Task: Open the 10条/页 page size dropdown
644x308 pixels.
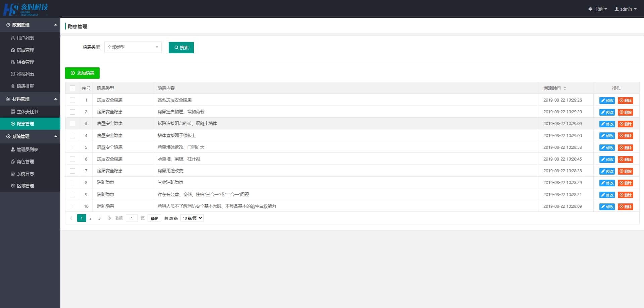Action: click(x=192, y=218)
